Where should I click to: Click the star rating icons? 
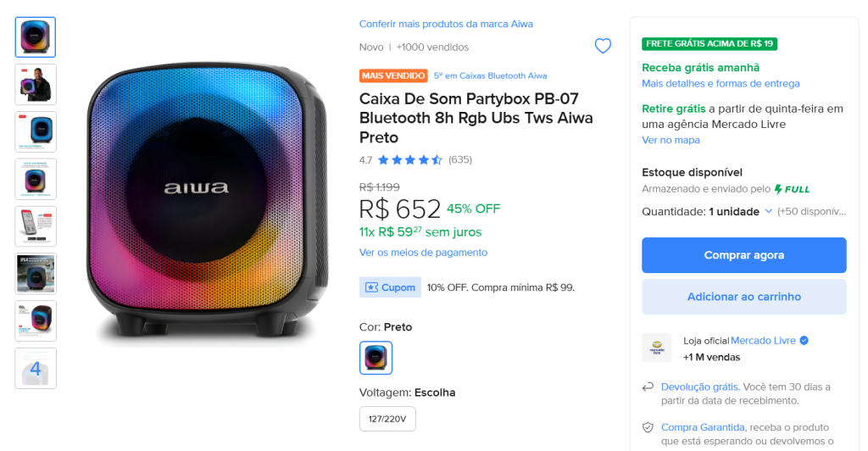point(409,159)
